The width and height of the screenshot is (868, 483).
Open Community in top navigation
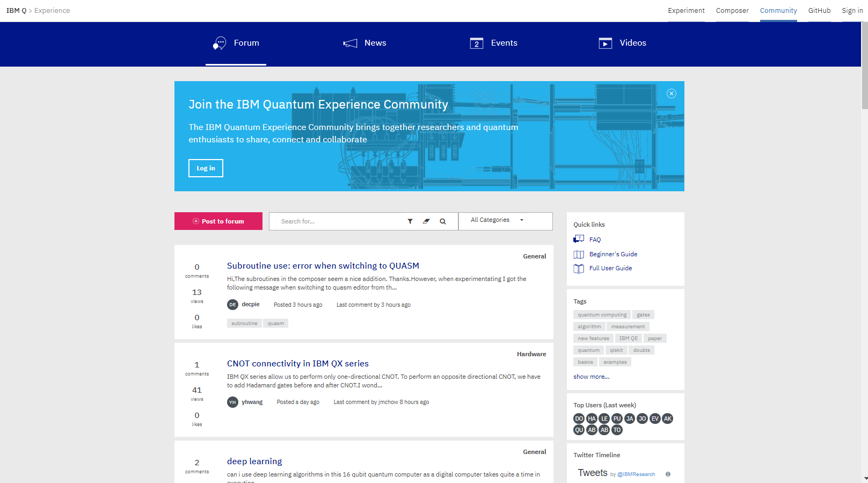coord(778,11)
